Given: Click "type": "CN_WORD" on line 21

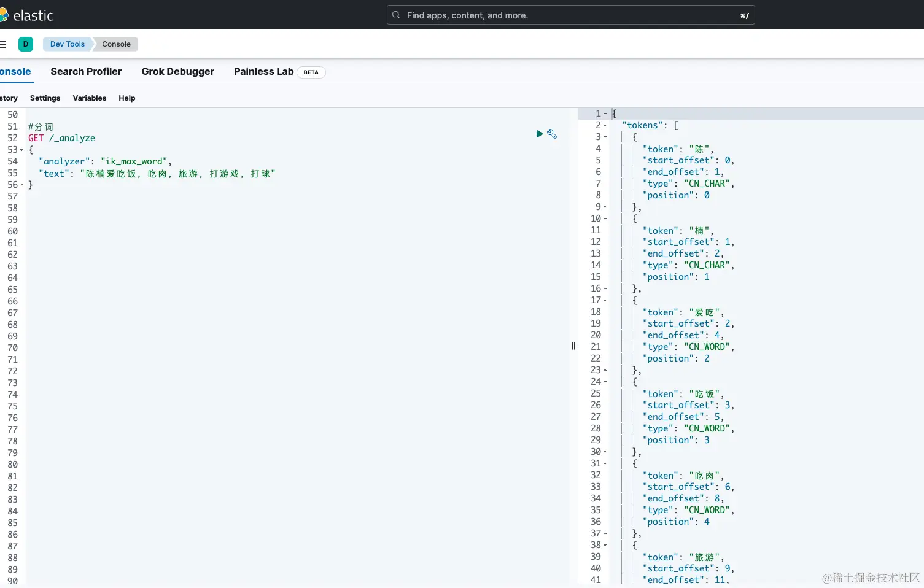Looking at the screenshot, I should (x=689, y=347).
